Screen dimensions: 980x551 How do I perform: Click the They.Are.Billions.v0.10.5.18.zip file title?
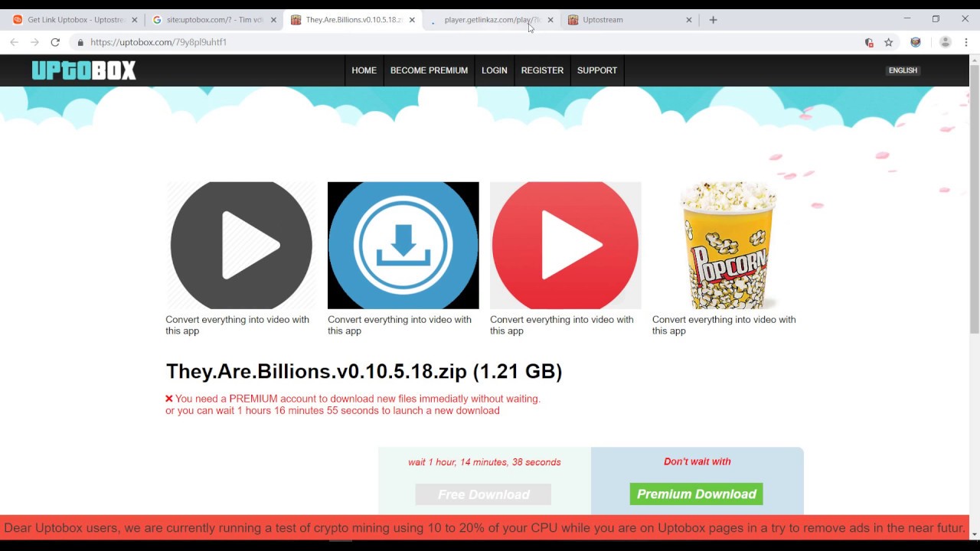[x=364, y=371]
